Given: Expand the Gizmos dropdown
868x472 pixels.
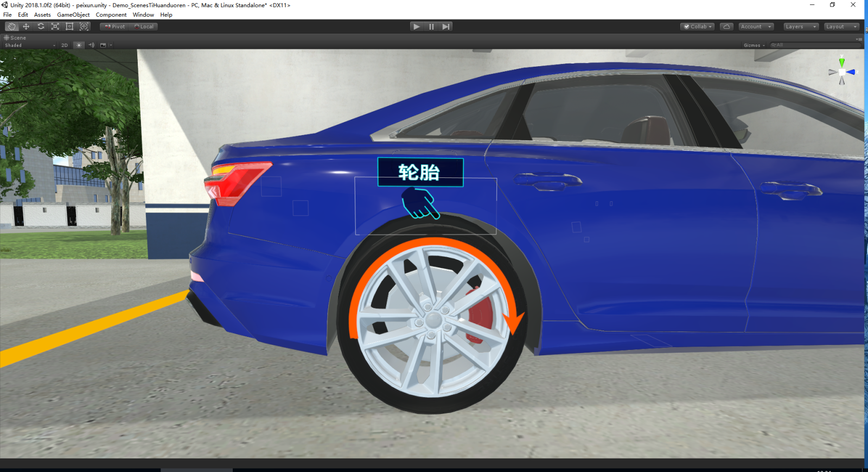Looking at the screenshot, I should click(754, 46).
